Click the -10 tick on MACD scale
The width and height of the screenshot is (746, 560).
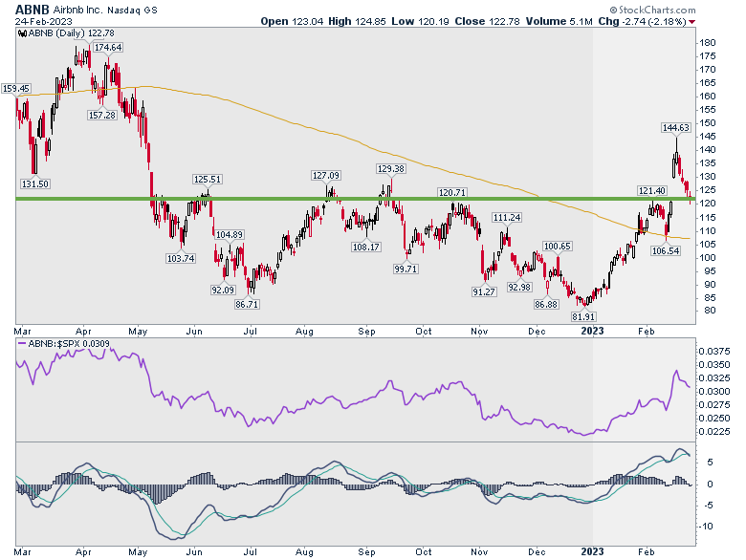pos(706,527)
